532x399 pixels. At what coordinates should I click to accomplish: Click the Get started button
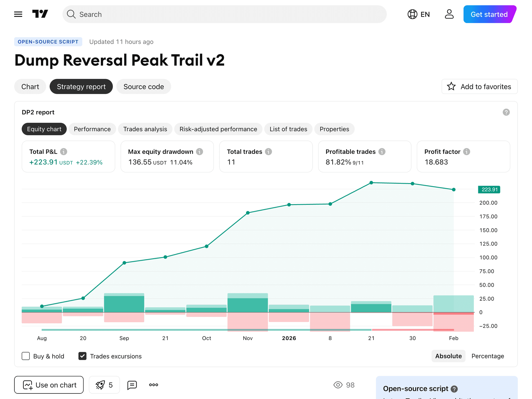[x=489, y=14]
